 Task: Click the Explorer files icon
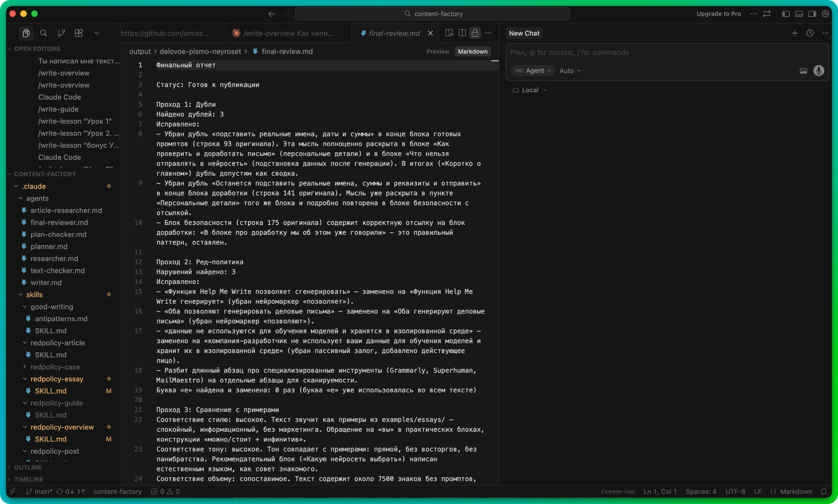click(x=26, y=33)
